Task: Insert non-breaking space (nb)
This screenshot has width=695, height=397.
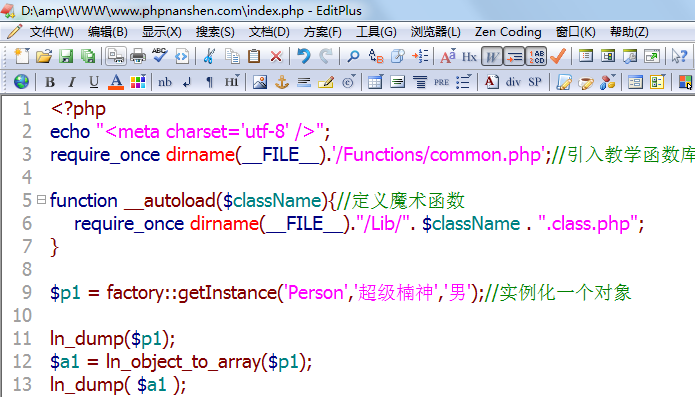Action: click(x=165, y=82)
